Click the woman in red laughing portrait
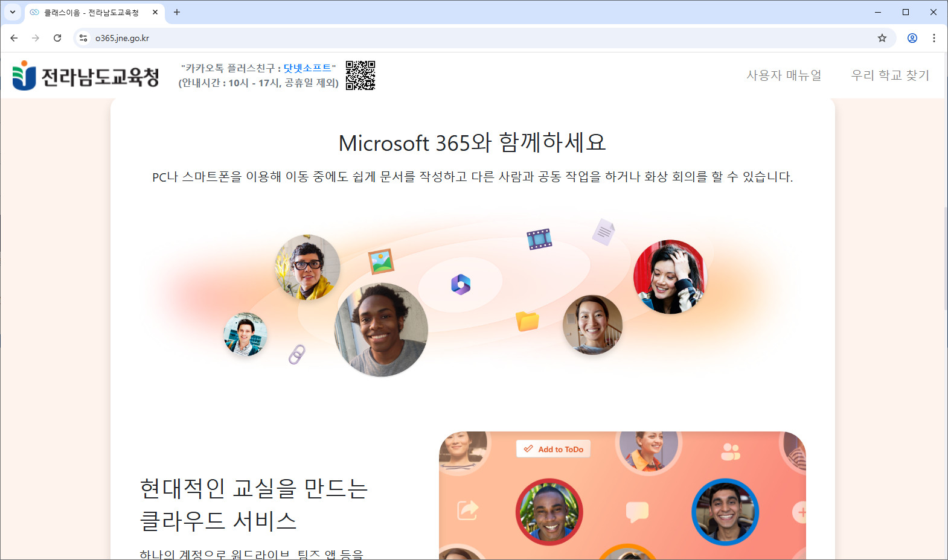Viewport: 948px width, 560px height. tap(670, 276)
